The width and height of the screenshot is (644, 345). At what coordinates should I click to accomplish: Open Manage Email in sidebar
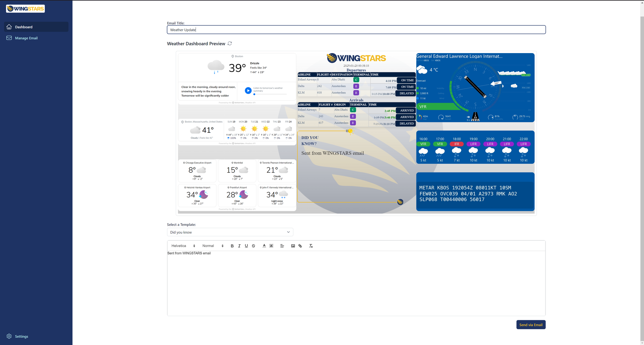point(36,38)
